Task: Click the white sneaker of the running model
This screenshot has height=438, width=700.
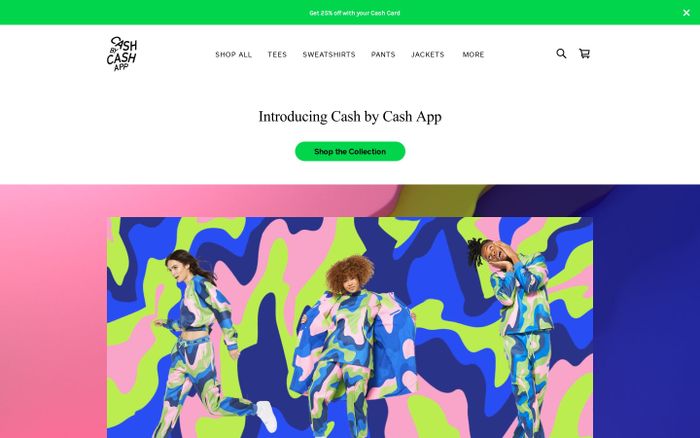Action: [x=267, y=415]
